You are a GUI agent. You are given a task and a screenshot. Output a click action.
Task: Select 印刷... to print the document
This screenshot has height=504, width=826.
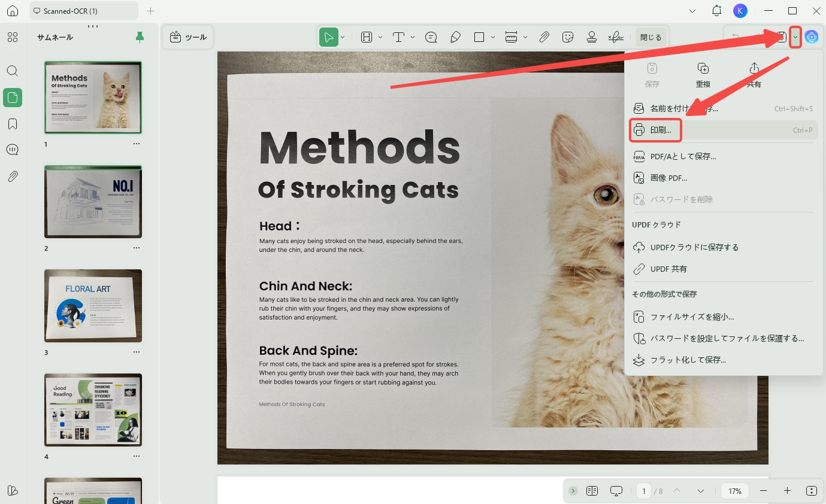724,130
